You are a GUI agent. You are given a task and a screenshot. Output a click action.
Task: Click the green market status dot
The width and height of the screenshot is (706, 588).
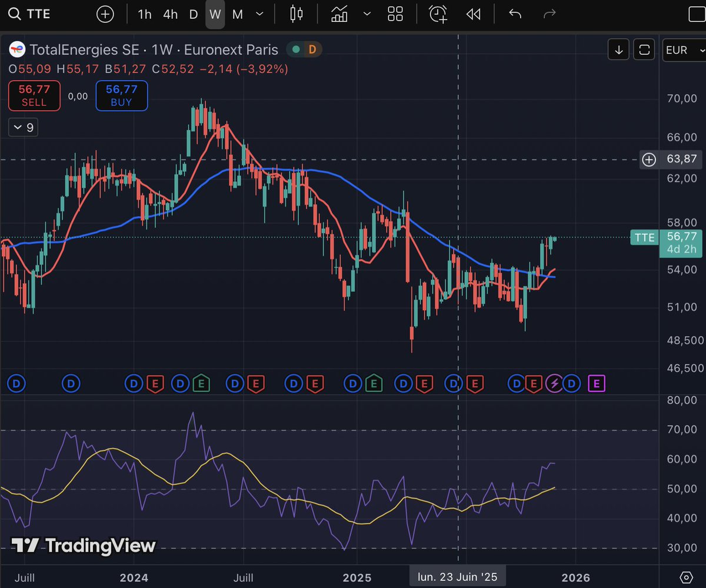pyautogui.click(x=296, y=50)
